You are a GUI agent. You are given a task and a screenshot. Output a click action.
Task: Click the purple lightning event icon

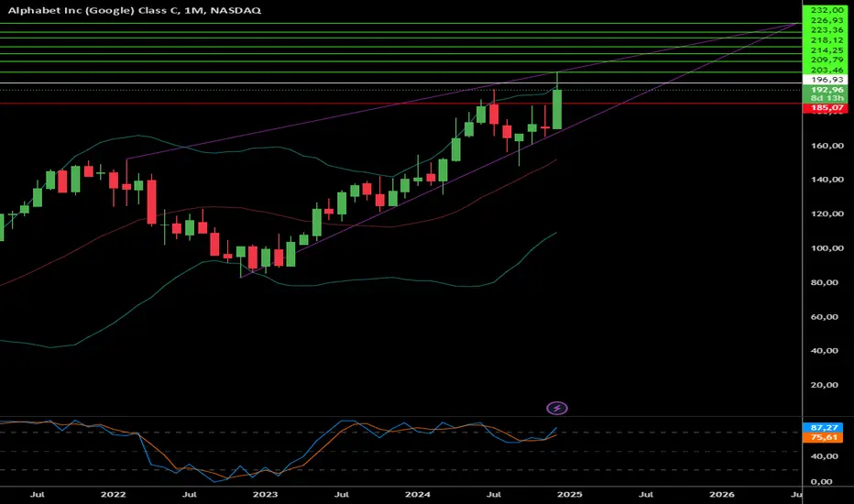(556, 408)
